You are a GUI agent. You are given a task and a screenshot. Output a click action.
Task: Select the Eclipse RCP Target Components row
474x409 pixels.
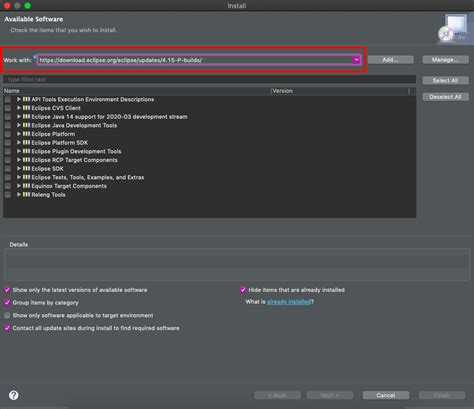point(209,160)
